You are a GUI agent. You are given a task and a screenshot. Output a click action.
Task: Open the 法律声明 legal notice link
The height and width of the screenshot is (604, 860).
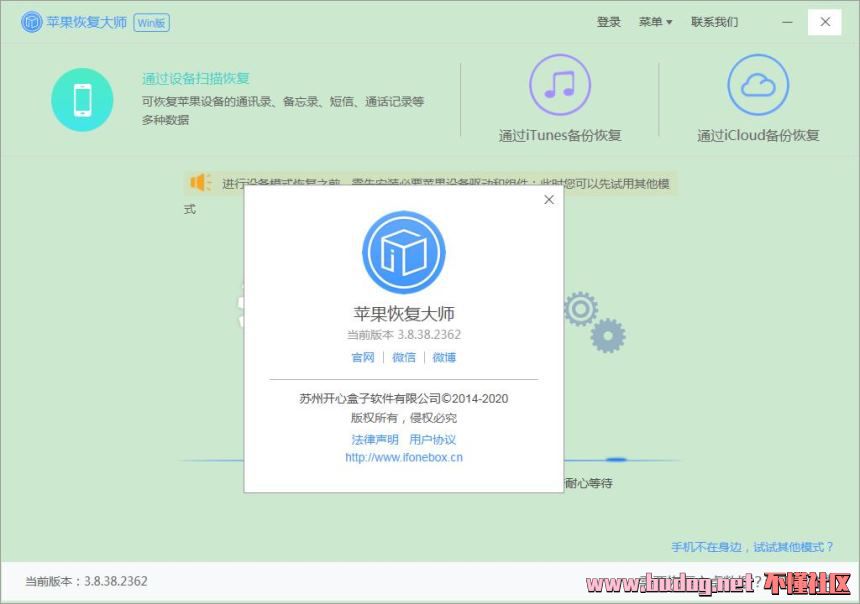[375, 439]
